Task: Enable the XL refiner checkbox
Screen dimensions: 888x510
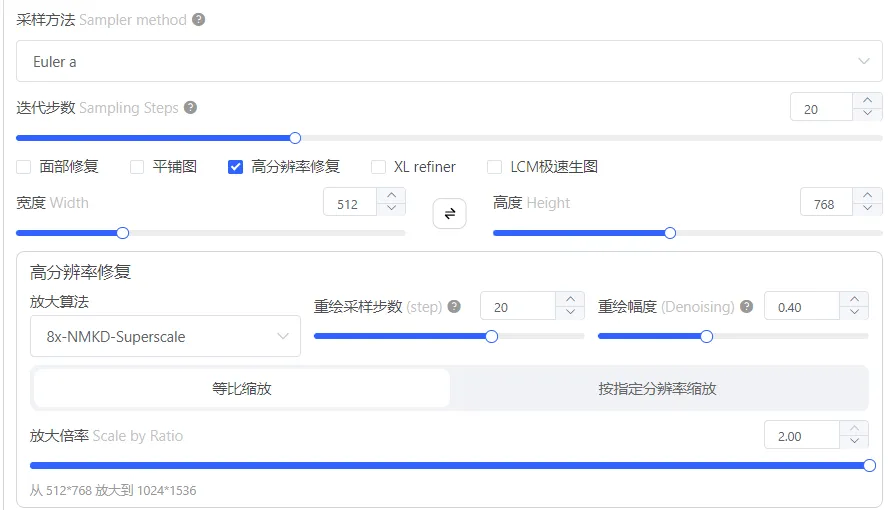Action: point(378,167)
